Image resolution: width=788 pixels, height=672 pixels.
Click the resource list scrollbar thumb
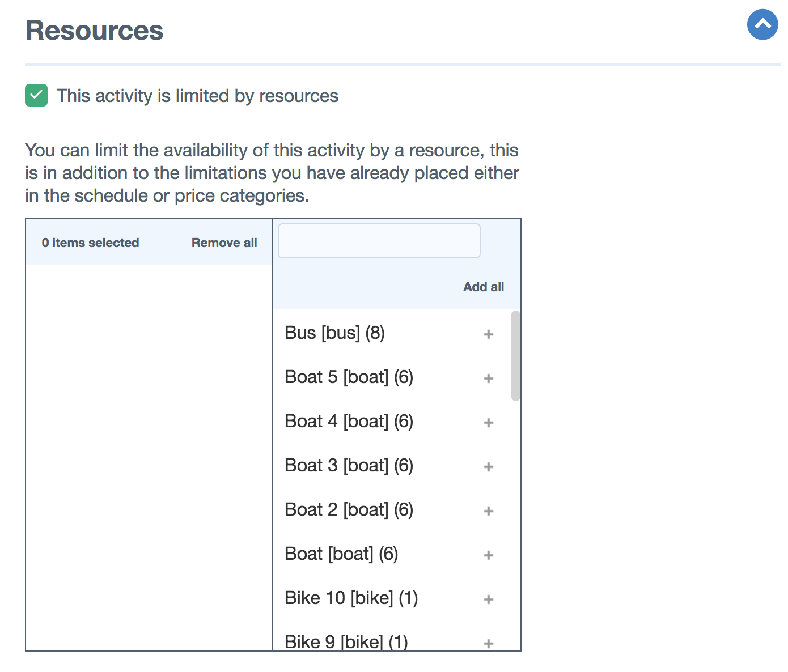pos(515,356)
